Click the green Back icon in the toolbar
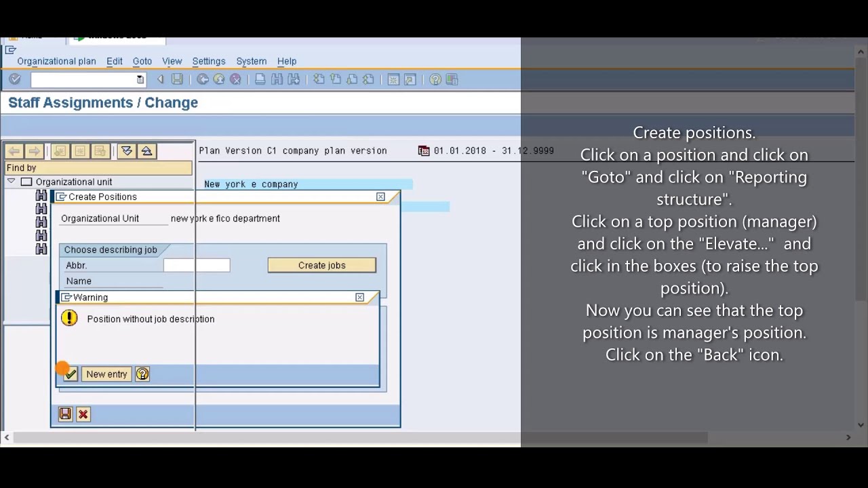Image resolution: width=868 pixels, height=488 pixels. coord(203,80)
